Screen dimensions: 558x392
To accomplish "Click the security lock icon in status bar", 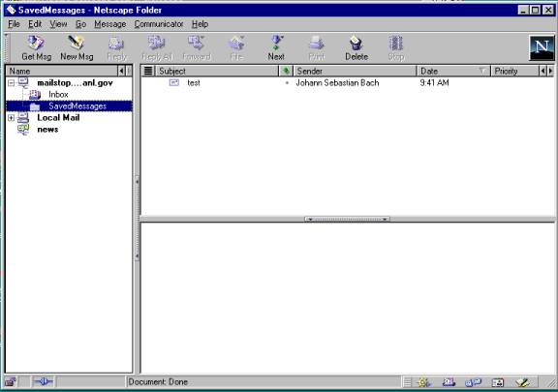I will coord(11,382).
